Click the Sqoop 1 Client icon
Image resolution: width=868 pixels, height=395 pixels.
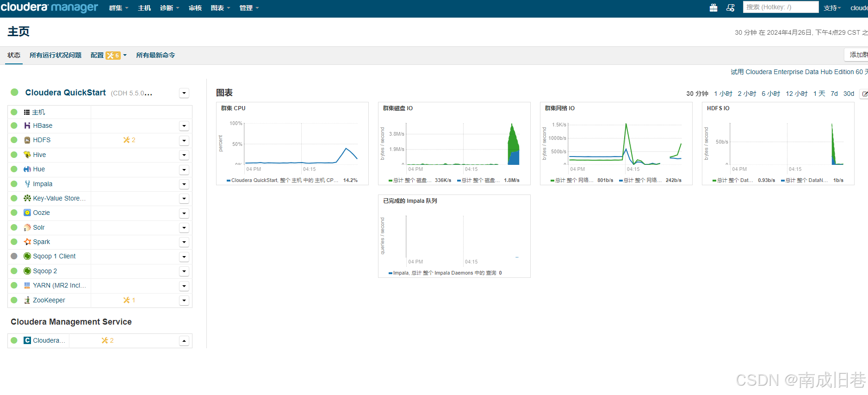(x=27, y=256)
